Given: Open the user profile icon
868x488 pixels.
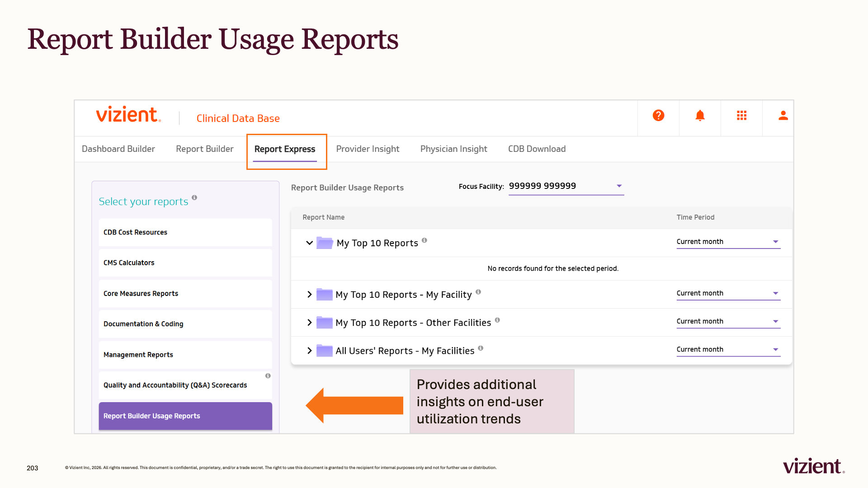Looking at the screenshot, I should tap(783, 116).
